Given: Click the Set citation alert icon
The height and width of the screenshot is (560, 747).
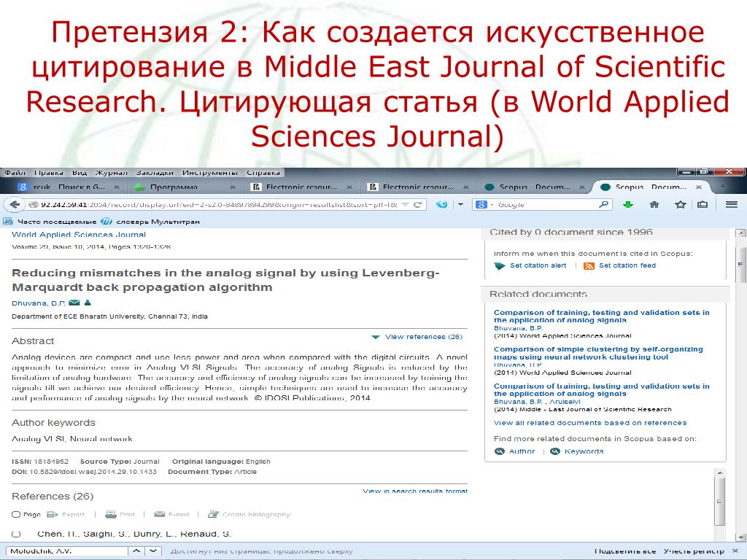Looking at the screenshot, I should 500,265.
